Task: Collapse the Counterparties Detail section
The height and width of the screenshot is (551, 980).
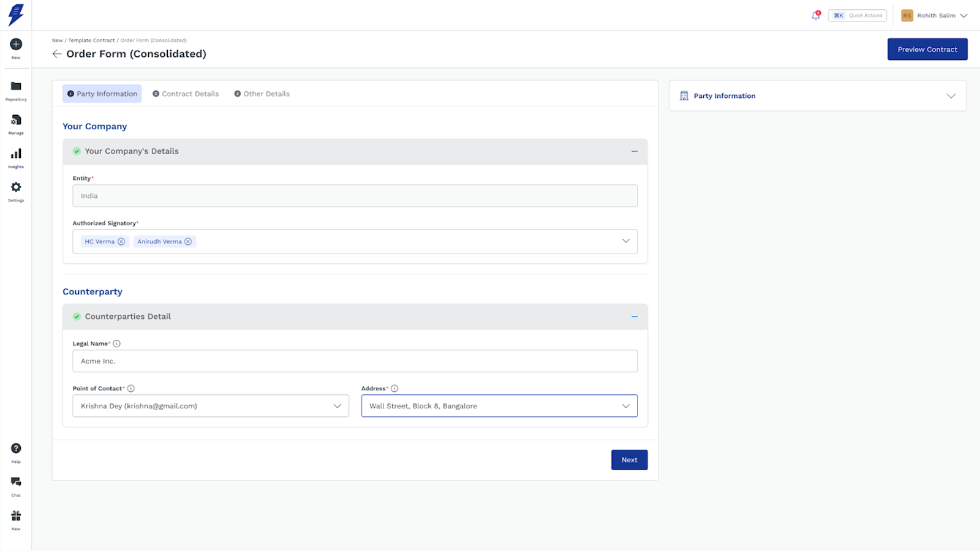Action: 635,317
